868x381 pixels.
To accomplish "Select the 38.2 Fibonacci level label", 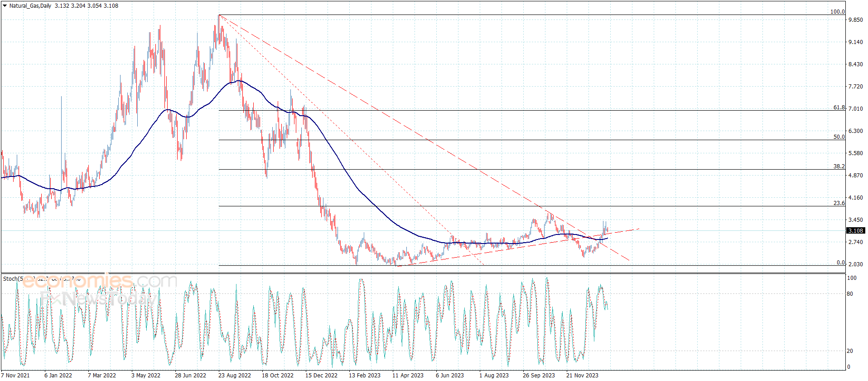I will (839, 166).
